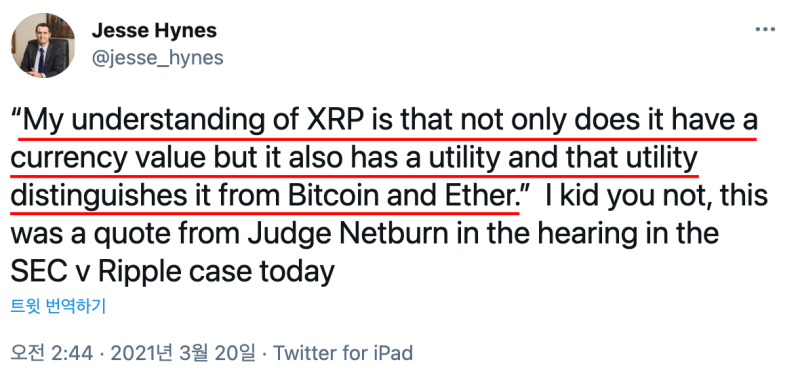
Task: Open the Twitter for iPad source link
Action: (x=343, y=353)
